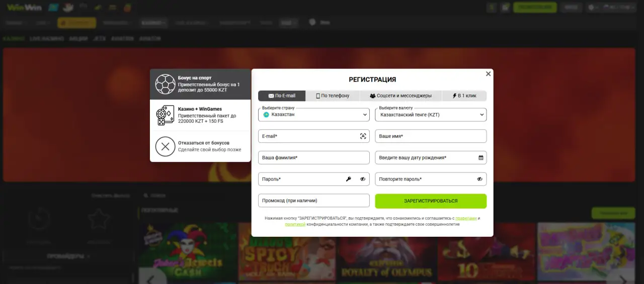This screenshot has width=644, height=284.
Task: Click the key icon to generate password
Action: pos(348,179)
